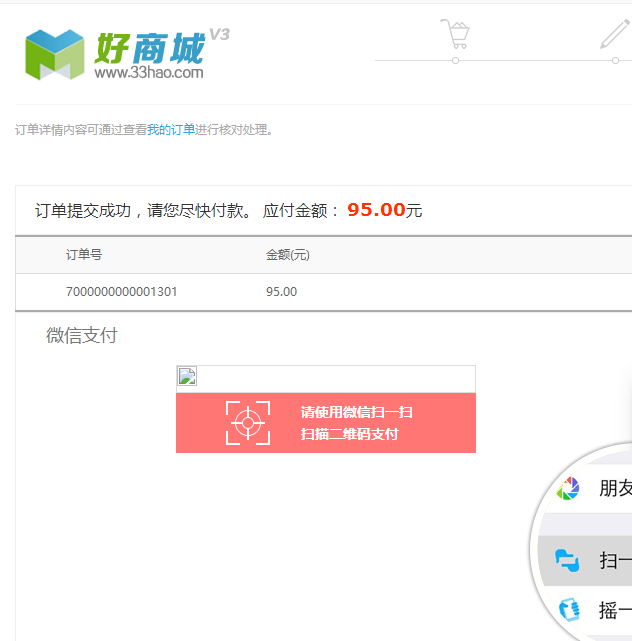
Task: Select the progress marker under the cart
Action: (x=455, y=61)
